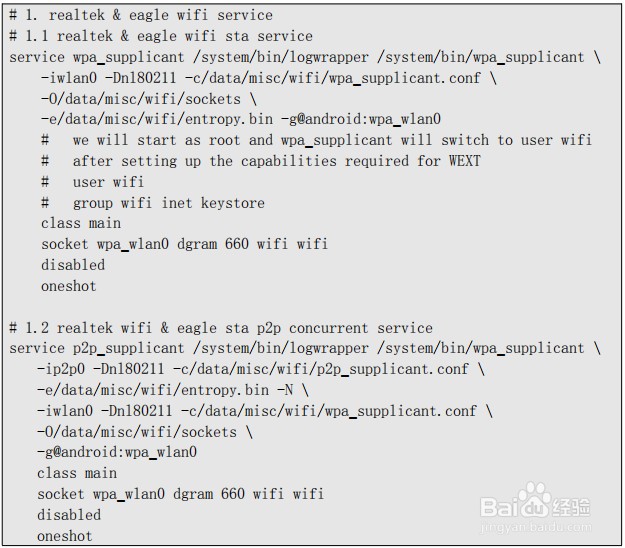Click the standalone '-g@android:wpa_wlan0' line
The image size is (625, 548).
[x=117, y=452]
